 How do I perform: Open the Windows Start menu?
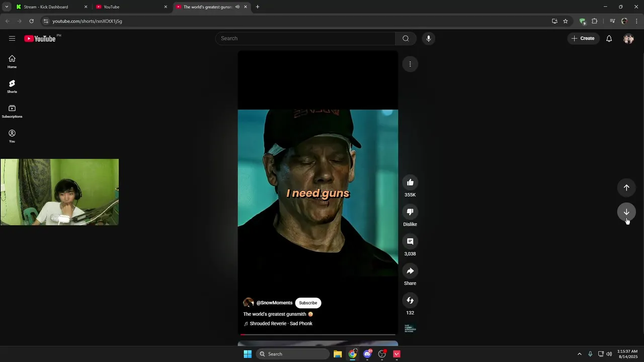(248, 354)
